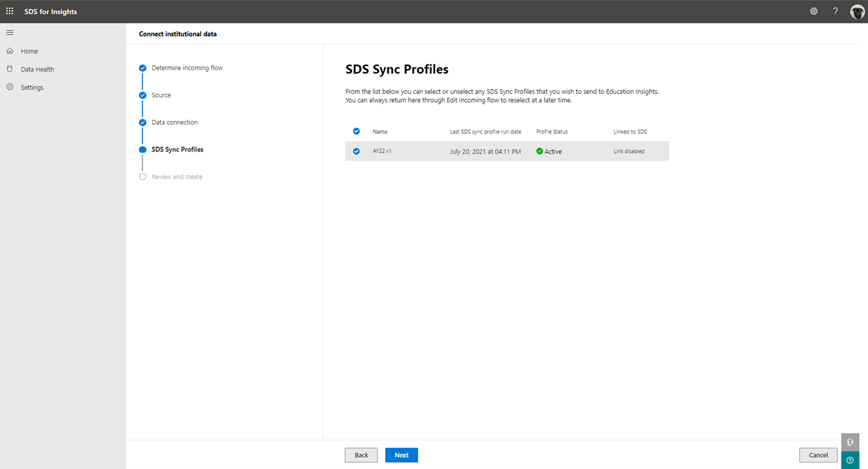
Task: Go to the Data connection step
Action: click(x=175, y=122)
